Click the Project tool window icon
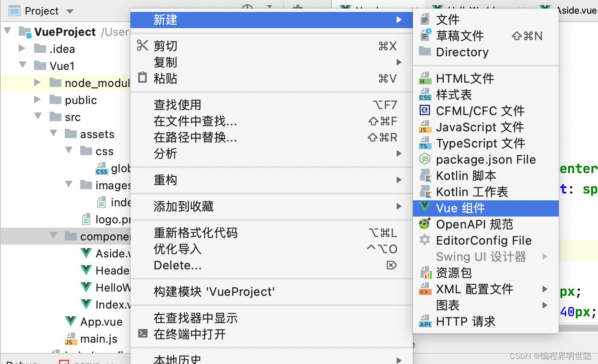 click(x=15, y=11)
